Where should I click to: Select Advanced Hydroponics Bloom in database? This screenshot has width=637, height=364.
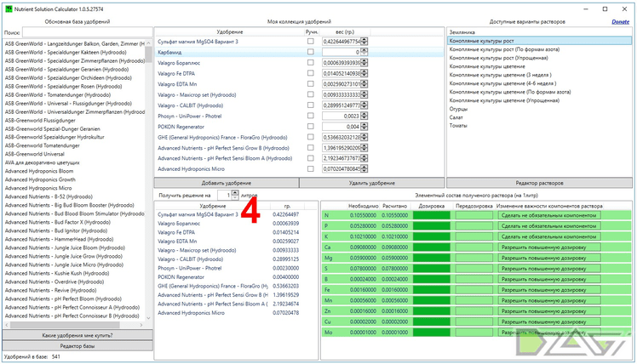[x=39, y=171]
